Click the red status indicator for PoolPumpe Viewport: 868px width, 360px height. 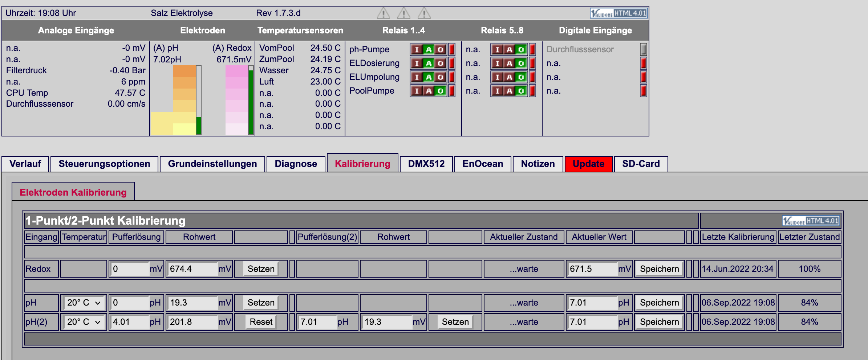(x=452, y=91)
